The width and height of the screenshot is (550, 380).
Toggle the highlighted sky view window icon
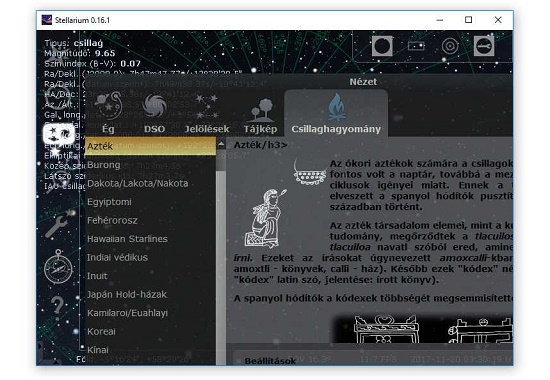59,134
